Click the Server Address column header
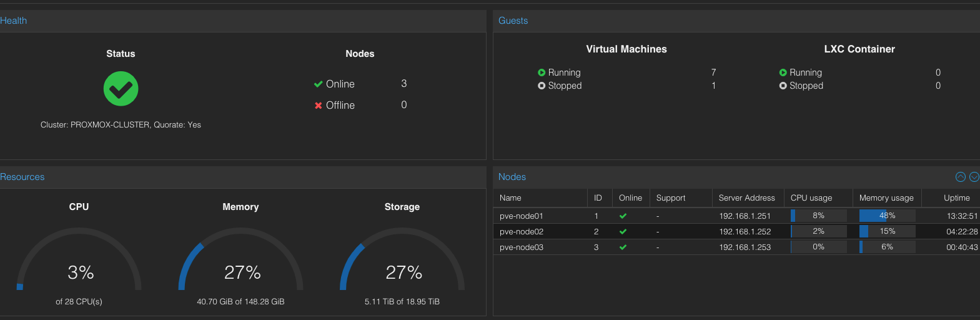The width and height of the screenshot is (980, 320). tap(748, 197)
